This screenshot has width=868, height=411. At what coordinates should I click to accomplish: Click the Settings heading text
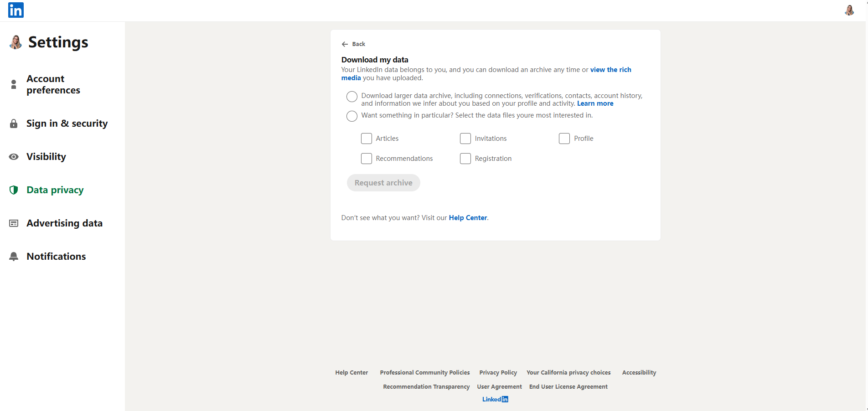point(58,42)
